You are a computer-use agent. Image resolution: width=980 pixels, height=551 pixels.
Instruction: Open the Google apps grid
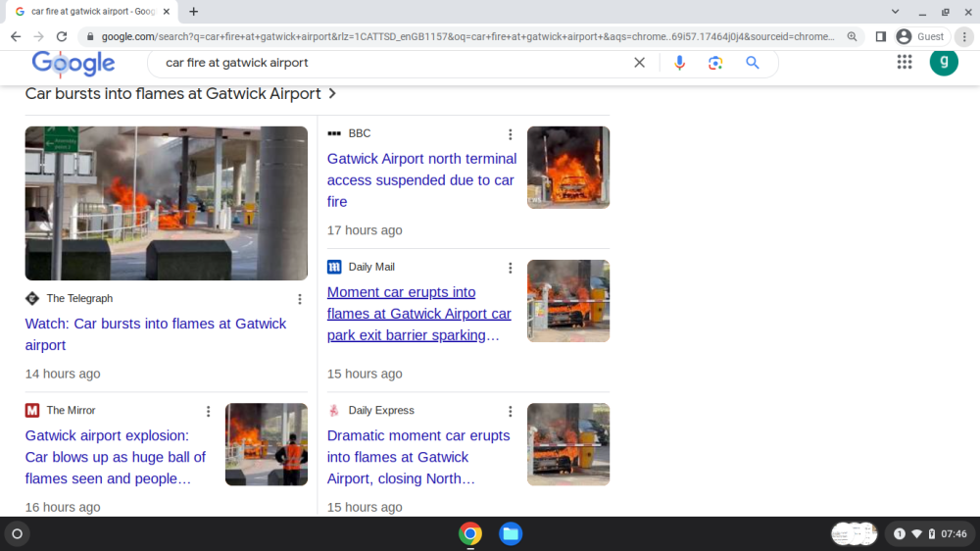[905, 62]
